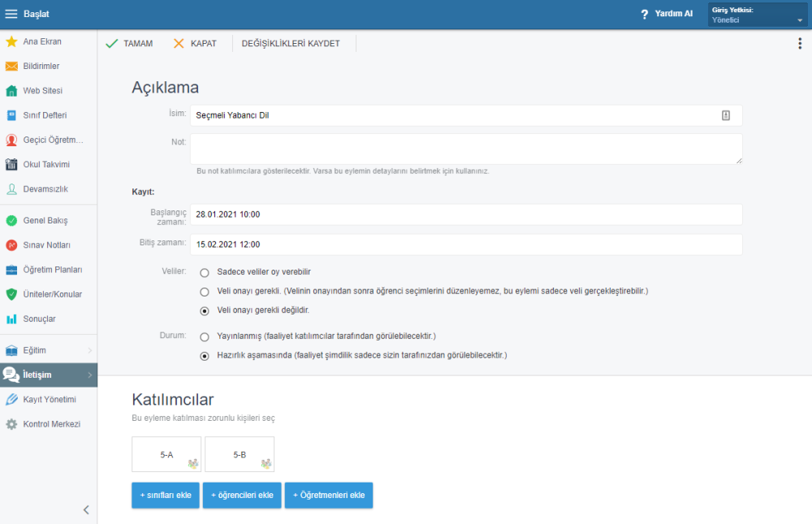Click the Ana Ekran star icon

pyautogui.click(x=11, y=41)
